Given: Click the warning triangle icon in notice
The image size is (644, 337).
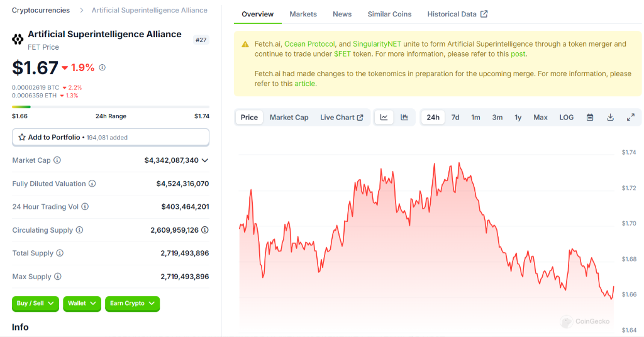Looking at the screenshot, I should (x=245, y=45).
